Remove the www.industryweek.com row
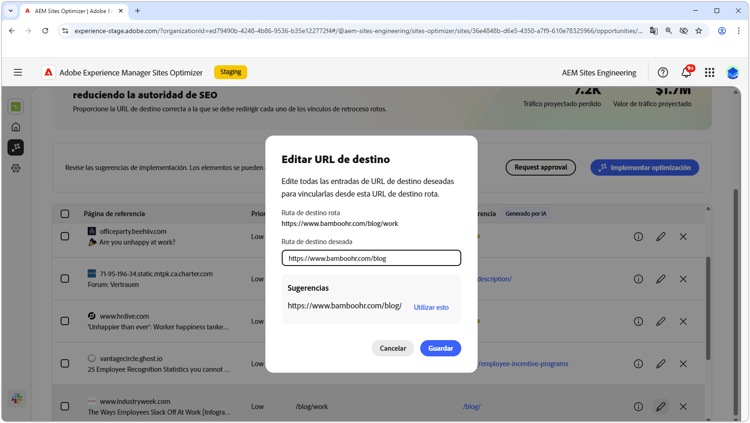This screenshot has height=423, width=750. point(683,406)
